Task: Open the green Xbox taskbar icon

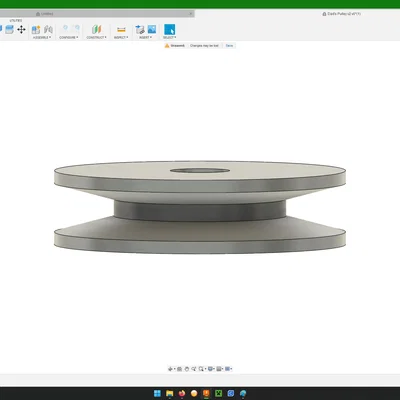Action: [x=219, y=393]
